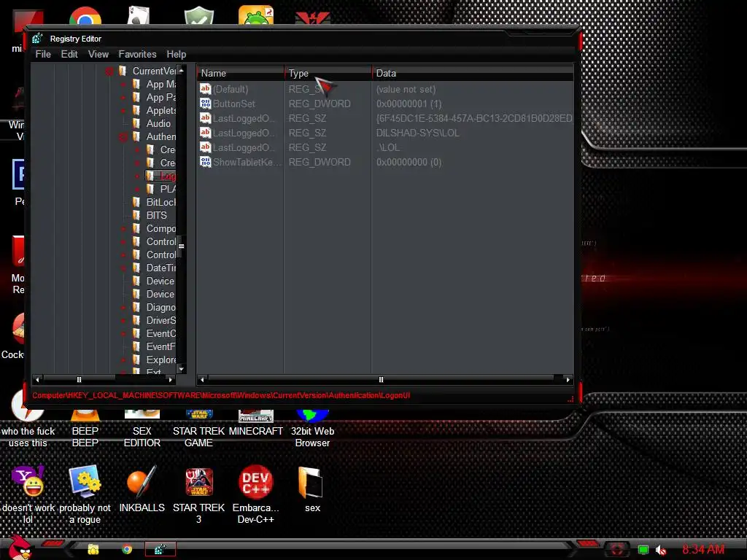
Task: Expand the PLA key node
Action: pyautogui.click(x=137, y=190)
